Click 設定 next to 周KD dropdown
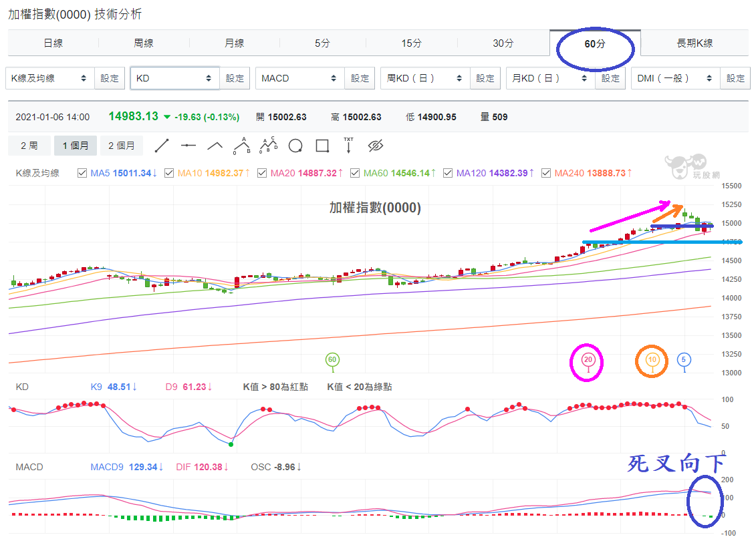Screen dimensions: 756x537 click(x=485, y=78)
